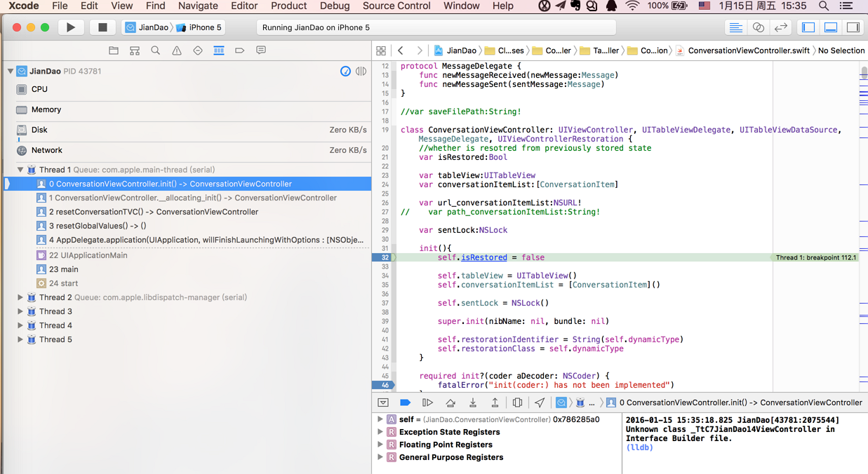Stop the running app with Stop button
This screenshot has height=474, width=868.
click(102, 27)
